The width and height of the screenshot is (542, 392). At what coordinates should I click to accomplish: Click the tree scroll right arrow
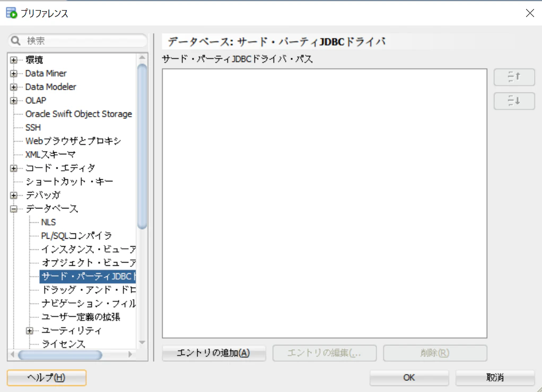130,355
